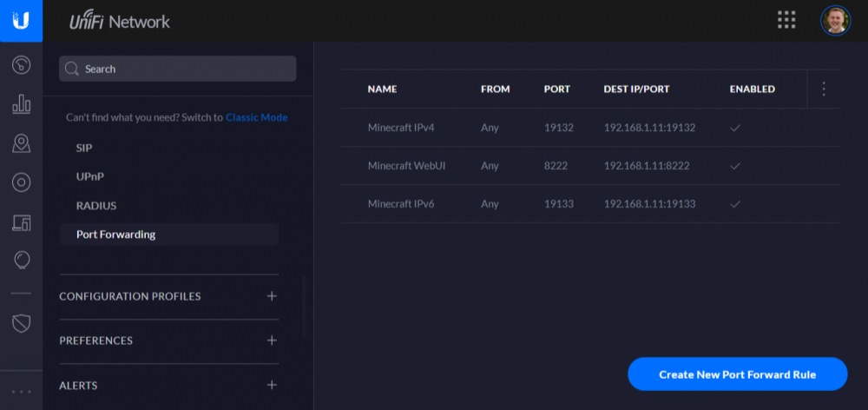Click the Search settings field
Screen dimensions: 868x410
click(178, 69)
